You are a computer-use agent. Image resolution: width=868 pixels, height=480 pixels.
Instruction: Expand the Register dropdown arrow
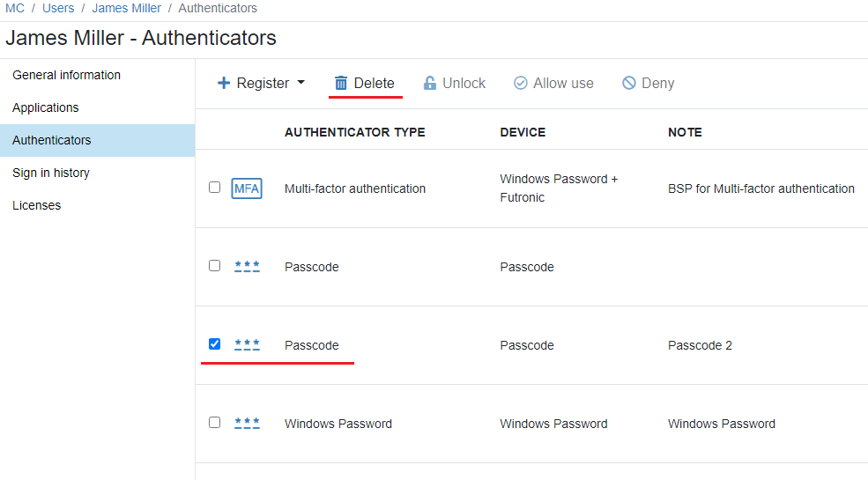[x=300, y=83]
